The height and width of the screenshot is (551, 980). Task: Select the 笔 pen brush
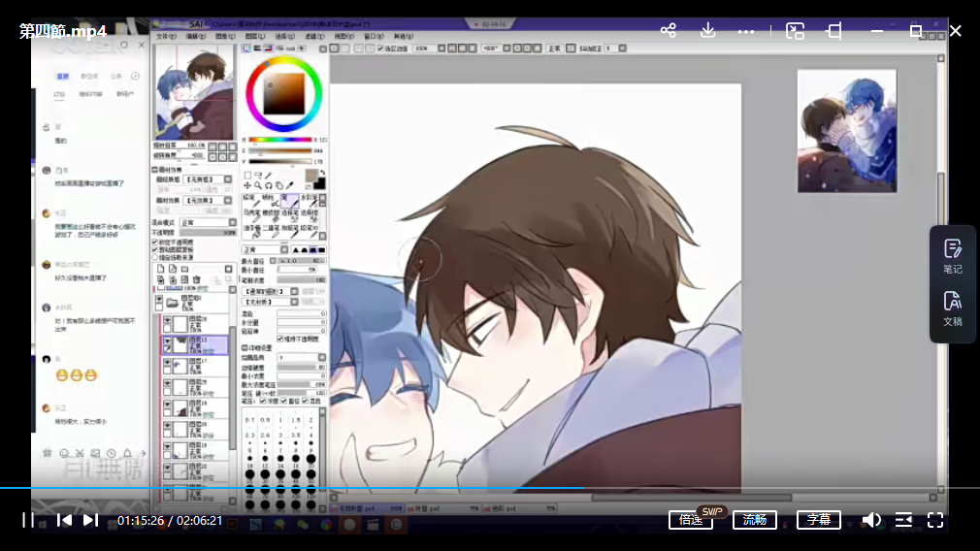[x=288, y=201]
